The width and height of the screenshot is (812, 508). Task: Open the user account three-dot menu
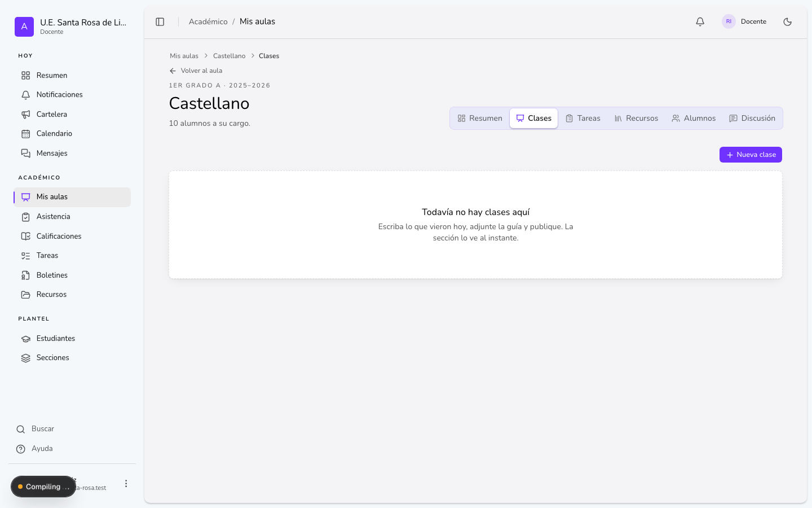pyautogui.click(x=126, y=484)
